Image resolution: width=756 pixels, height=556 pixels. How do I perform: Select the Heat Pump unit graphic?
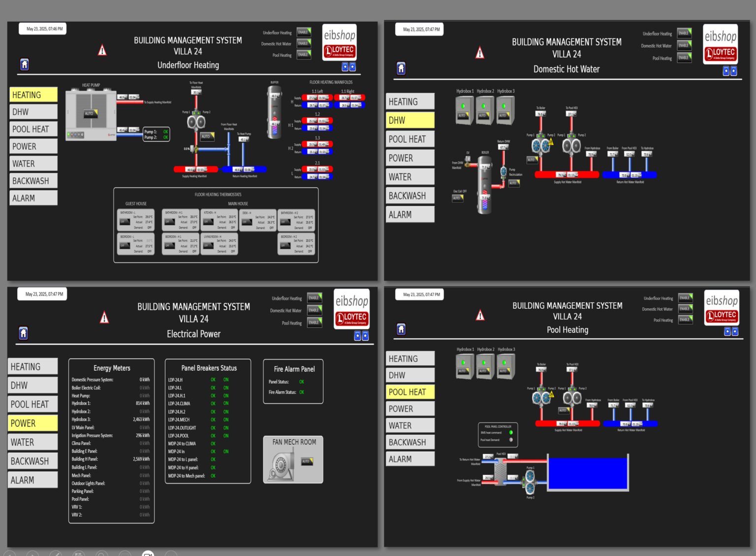click(x=91, y=114)
